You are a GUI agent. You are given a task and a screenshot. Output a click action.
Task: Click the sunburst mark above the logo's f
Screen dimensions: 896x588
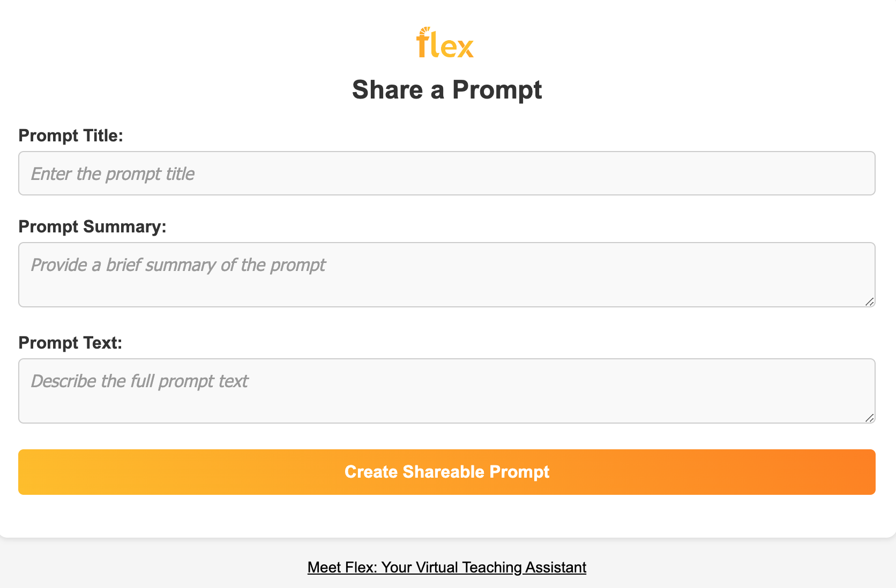pos(425,31)
